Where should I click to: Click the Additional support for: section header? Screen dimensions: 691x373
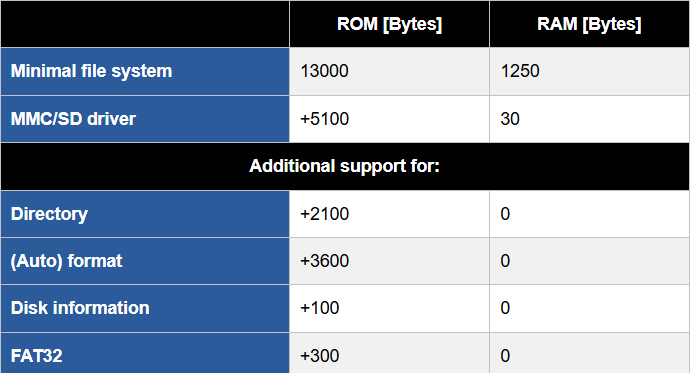pos(345,167)
